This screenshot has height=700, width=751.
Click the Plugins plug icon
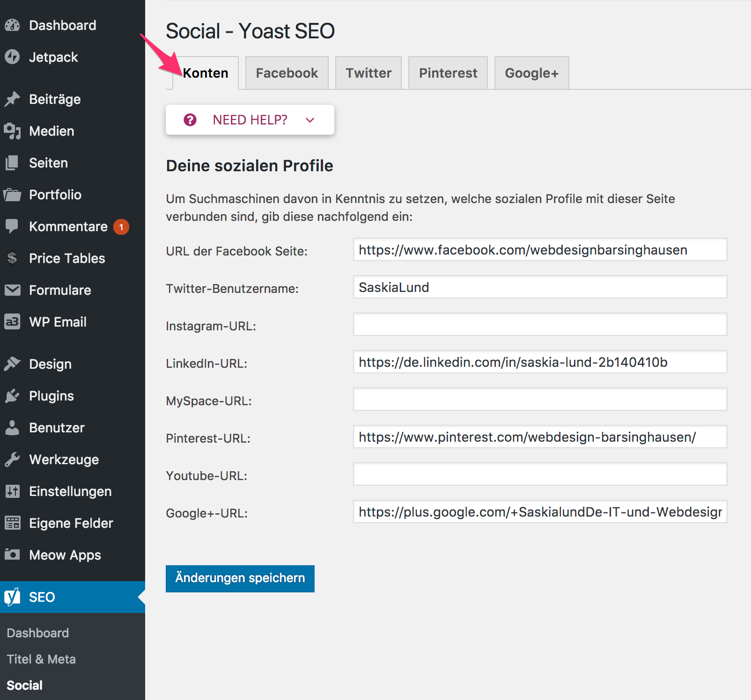point(12,396)
